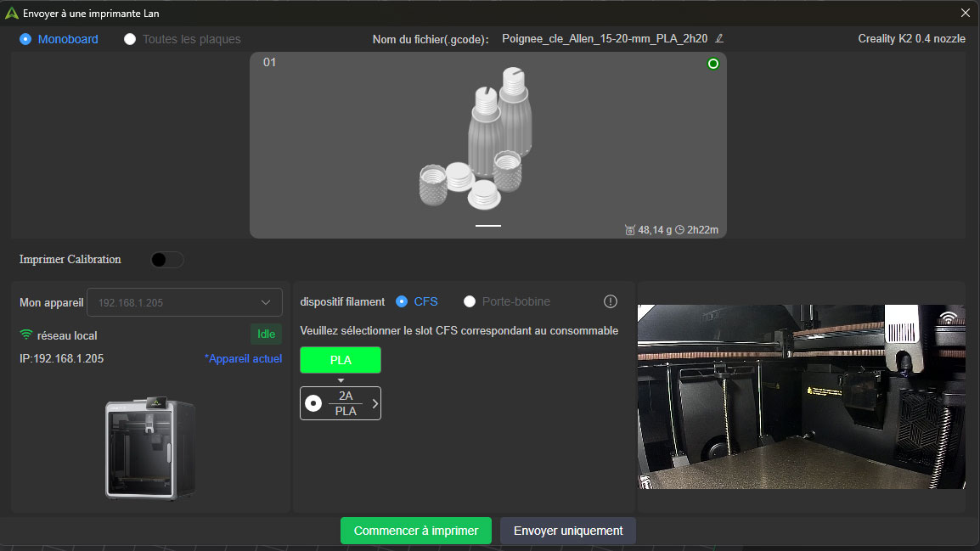
Task: Click the Veuillez sélectionner le slot CFS text
Action: [459, 330]
